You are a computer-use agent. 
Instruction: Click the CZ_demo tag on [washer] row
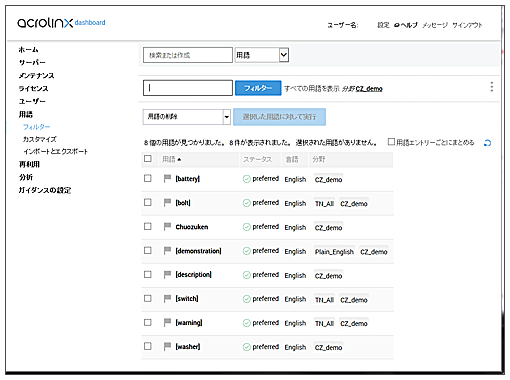pos(328,348)
